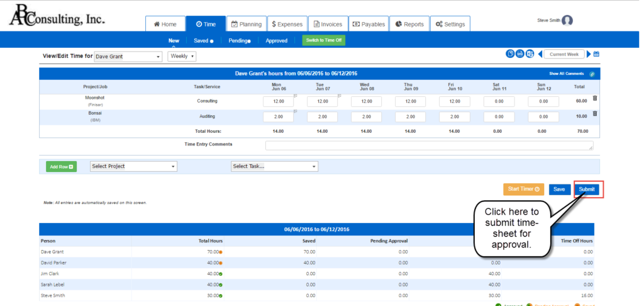
Task: Open the Dave Grant person dropdown
Action: pos(128,57)
